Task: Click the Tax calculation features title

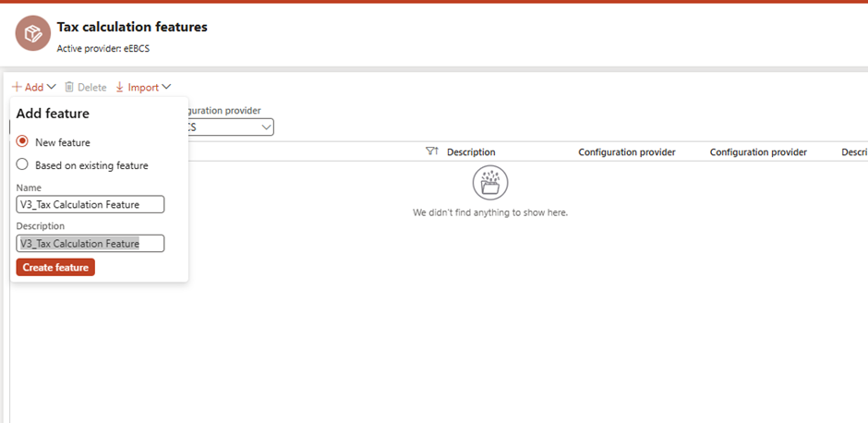Action: (132, 27)
